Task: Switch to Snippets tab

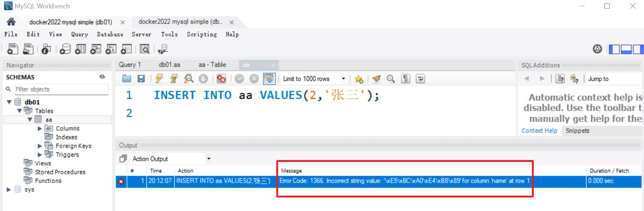Action: [577, 131]
